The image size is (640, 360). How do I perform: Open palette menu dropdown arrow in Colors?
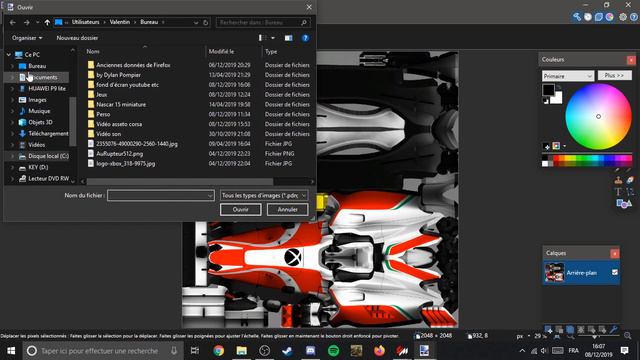[x=564, y=146]
